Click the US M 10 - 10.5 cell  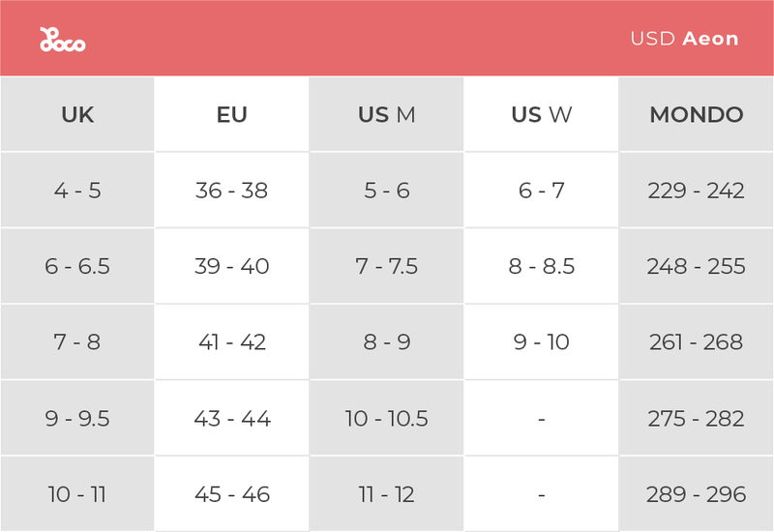(387, 419)
